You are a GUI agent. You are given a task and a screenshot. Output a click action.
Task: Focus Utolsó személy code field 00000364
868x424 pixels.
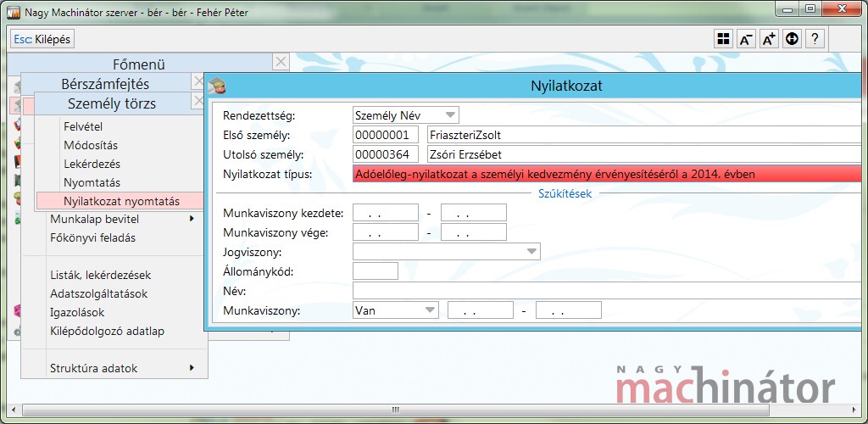click(x=386, y=153)
